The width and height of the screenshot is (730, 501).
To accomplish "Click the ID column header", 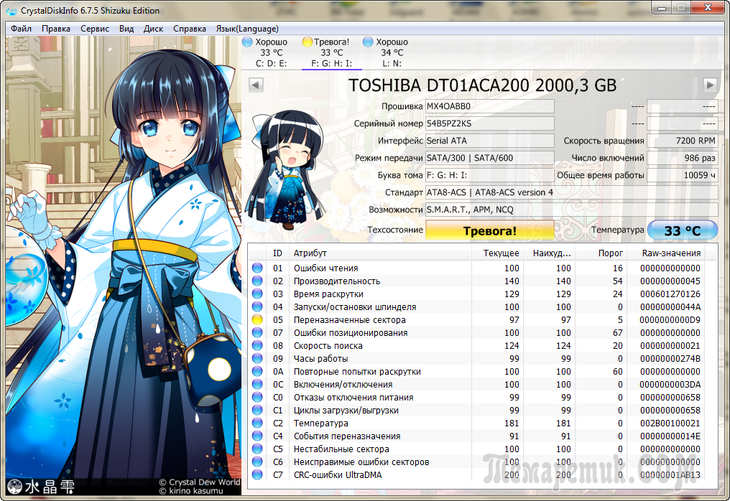I will point(277,253).
